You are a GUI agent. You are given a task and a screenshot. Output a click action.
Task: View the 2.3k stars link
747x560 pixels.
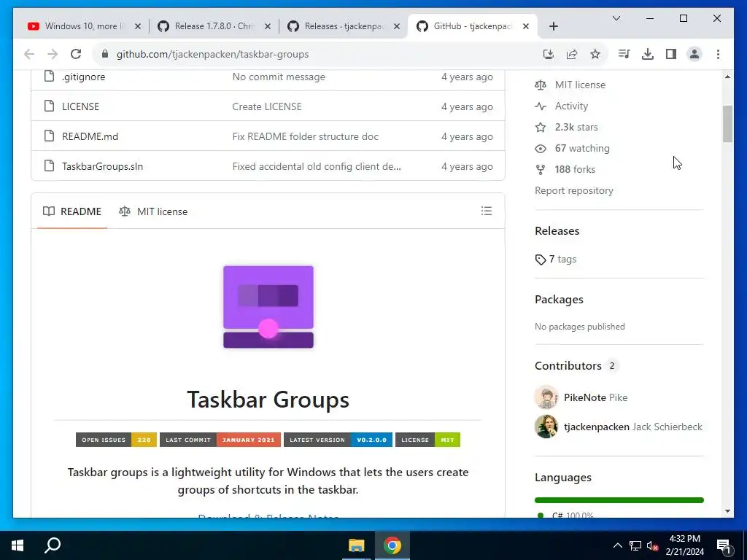pos(566,127)
